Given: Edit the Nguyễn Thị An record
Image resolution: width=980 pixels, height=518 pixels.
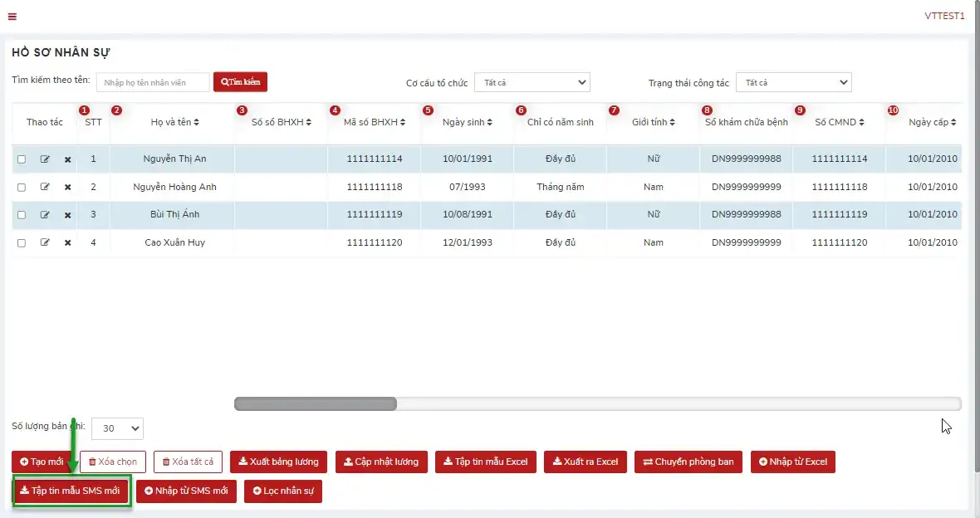Looking at the screenshot, I should click(x=45, y=159).
